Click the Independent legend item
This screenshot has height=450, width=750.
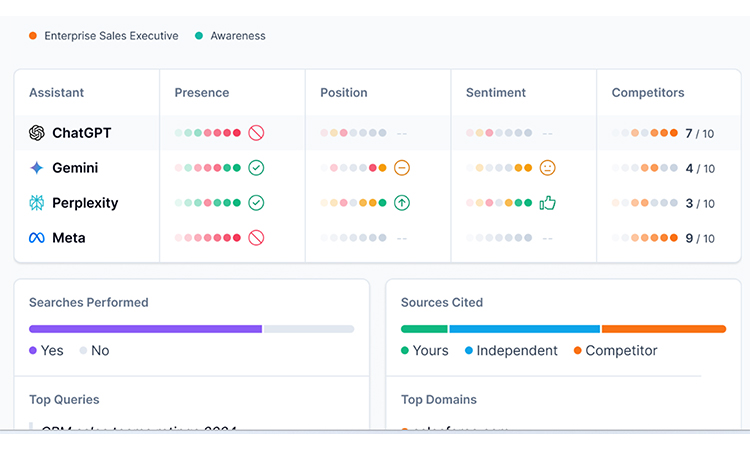[x=511, y=351]
